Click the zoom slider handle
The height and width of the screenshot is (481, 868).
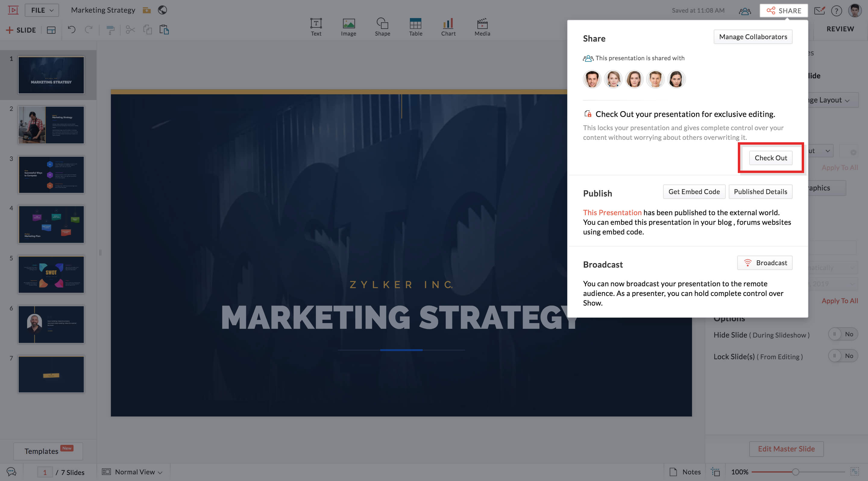coord(796,472)
